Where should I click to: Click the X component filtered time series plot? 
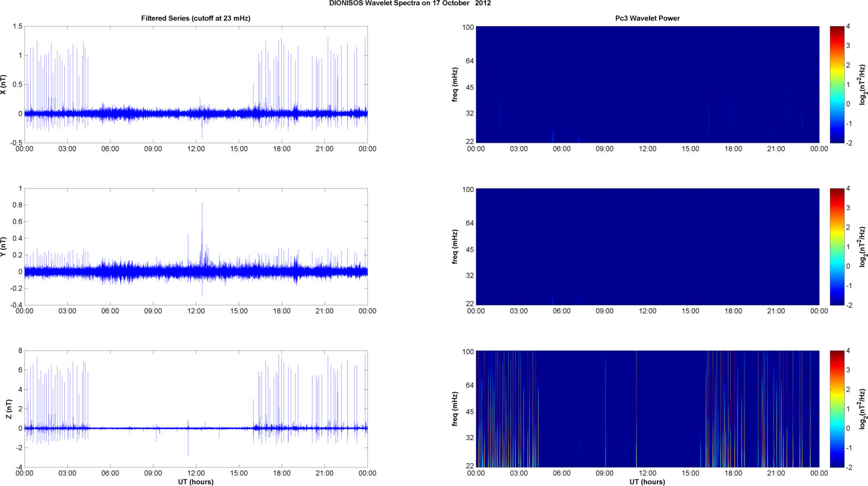pos(196,85)
